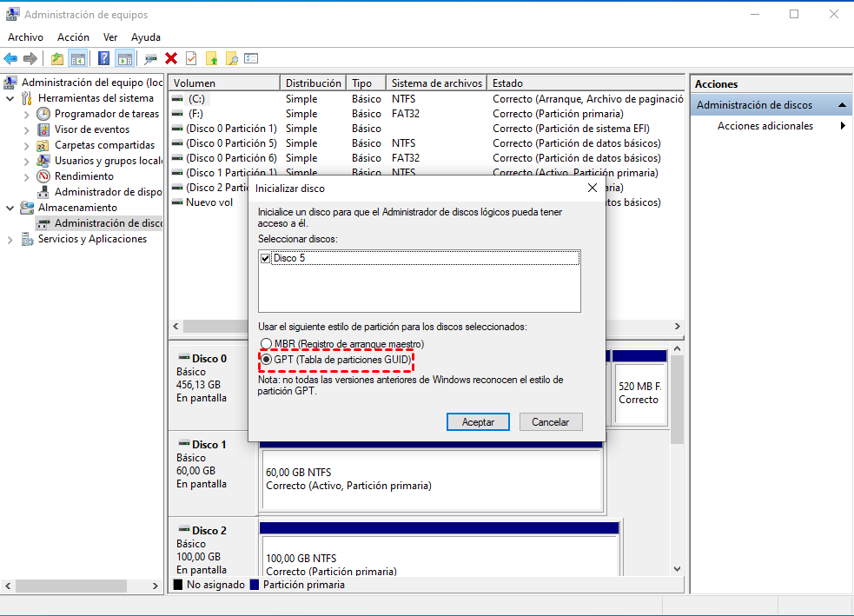Select the 60,00 GB NTFS partition on Disco 1

[433, 480]
